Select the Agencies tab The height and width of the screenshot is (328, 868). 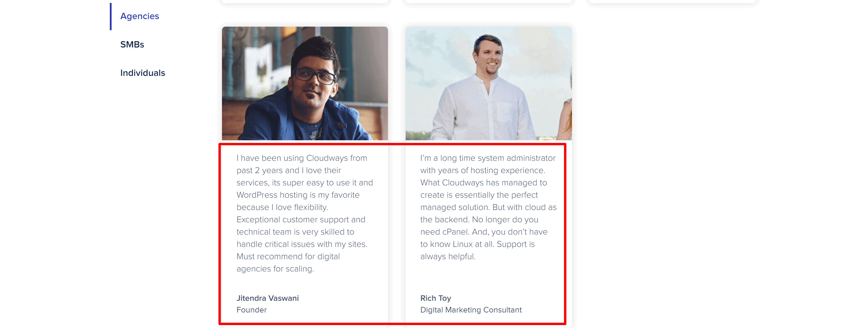click(139, 16)
